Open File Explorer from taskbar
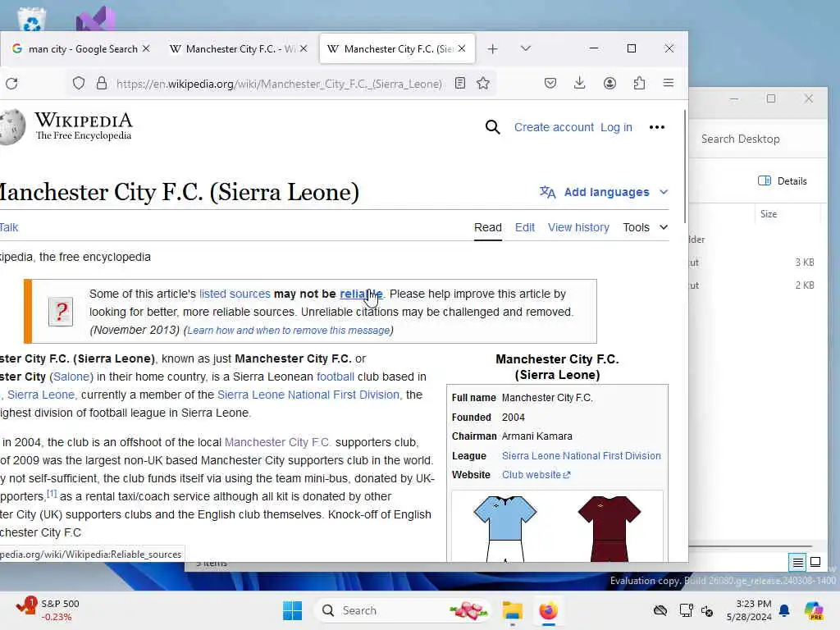The image size is (840, 630). [512, 610]
